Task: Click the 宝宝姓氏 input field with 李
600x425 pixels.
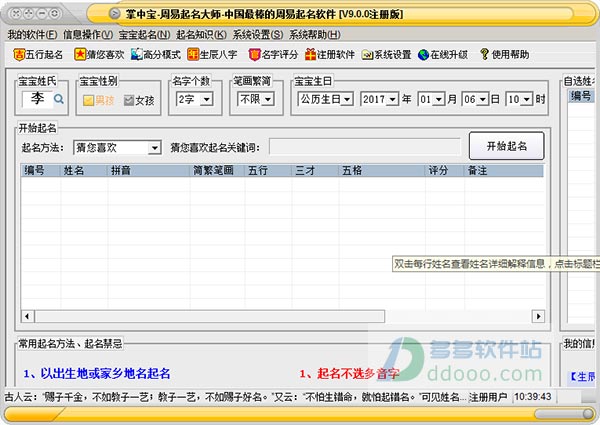Action: pyautogui.click(x=37, y=99)
